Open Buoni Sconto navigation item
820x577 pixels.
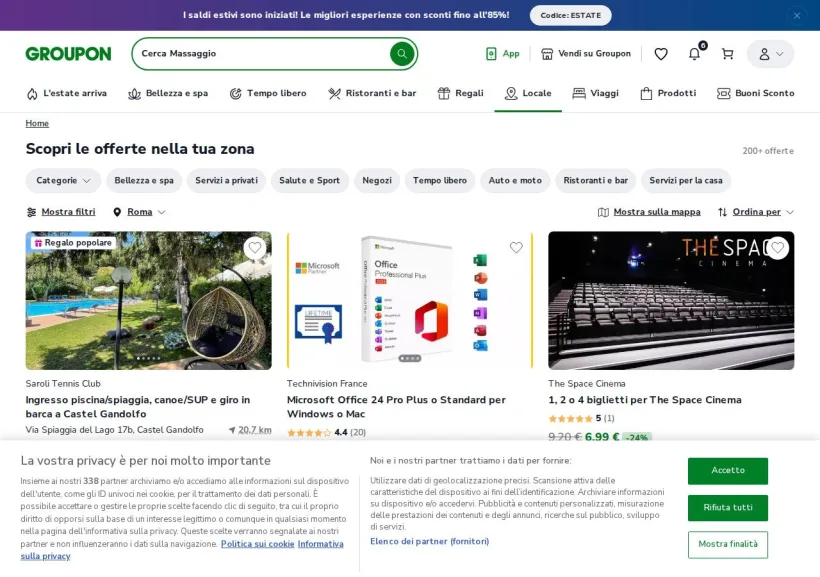point(756,93)
